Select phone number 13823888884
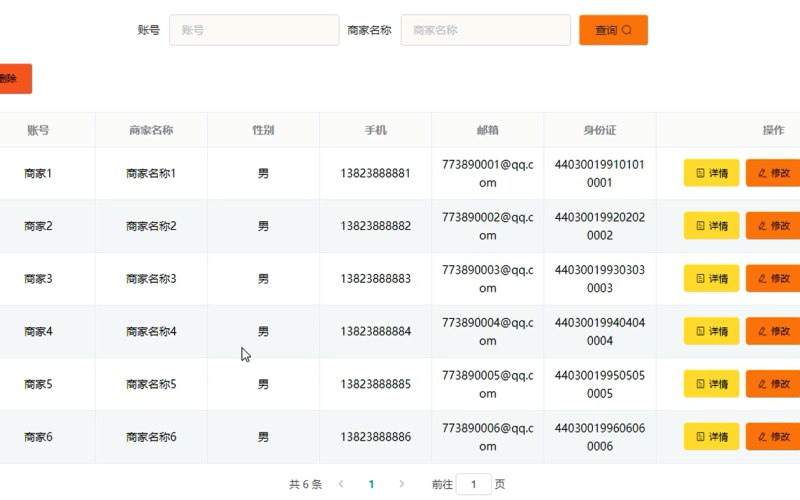The height and width of the screenshot is (500, 800). 376,332
